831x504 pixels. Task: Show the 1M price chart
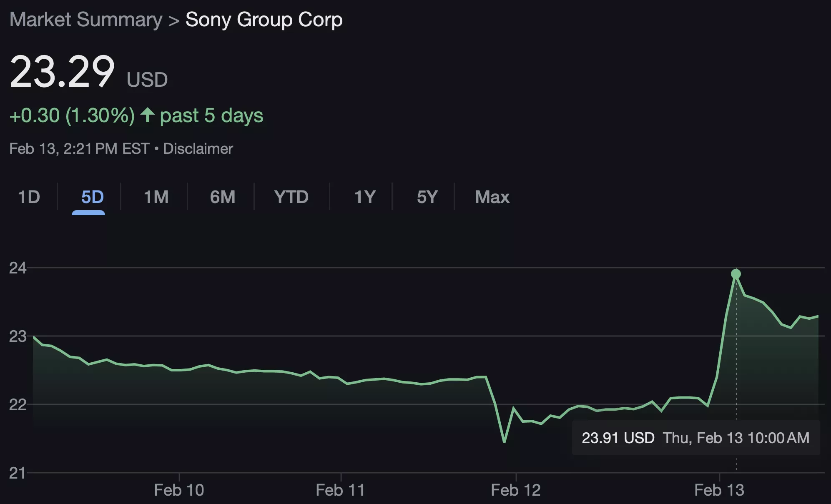point(156,197)
